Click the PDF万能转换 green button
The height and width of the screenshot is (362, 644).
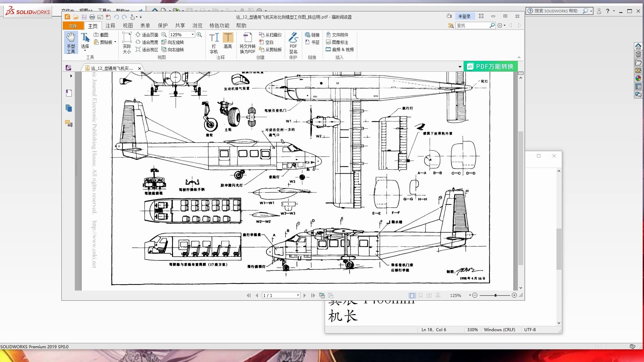point(491,66)
